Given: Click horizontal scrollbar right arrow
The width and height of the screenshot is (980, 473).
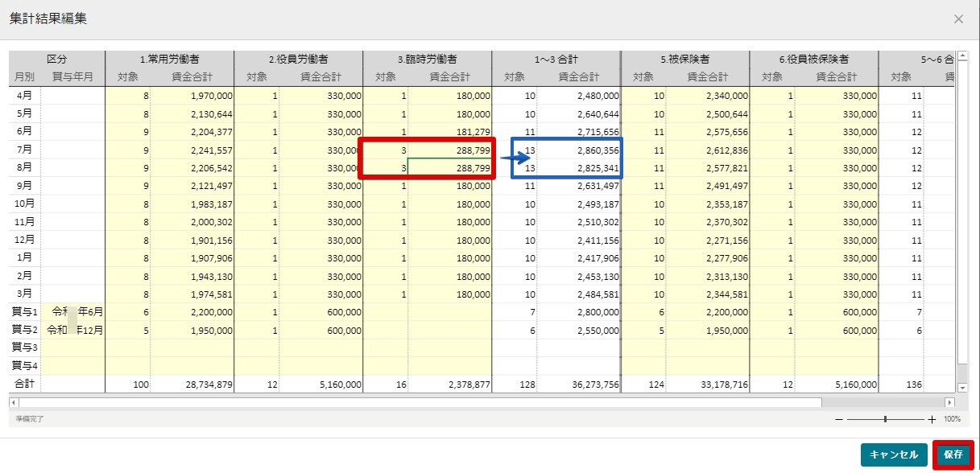Looking at the screenshot, I should [x=953, y=401].
